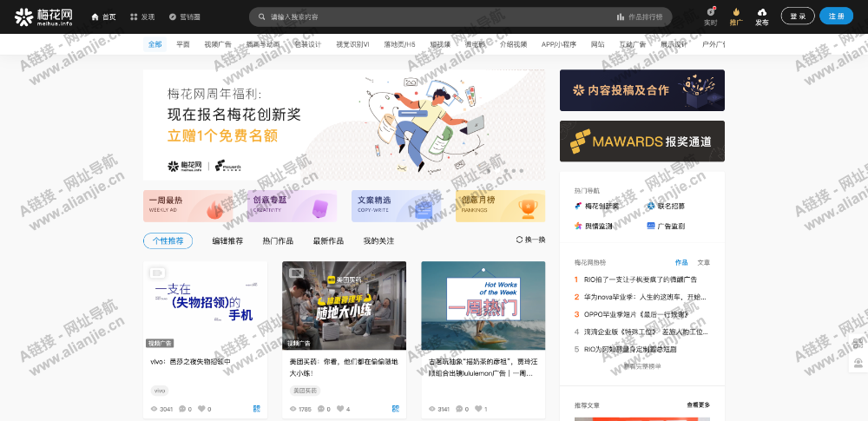This screenshot has height=421, width=868.
Task: Select the 互动广告 category tab
Action: tap(632, 44)
